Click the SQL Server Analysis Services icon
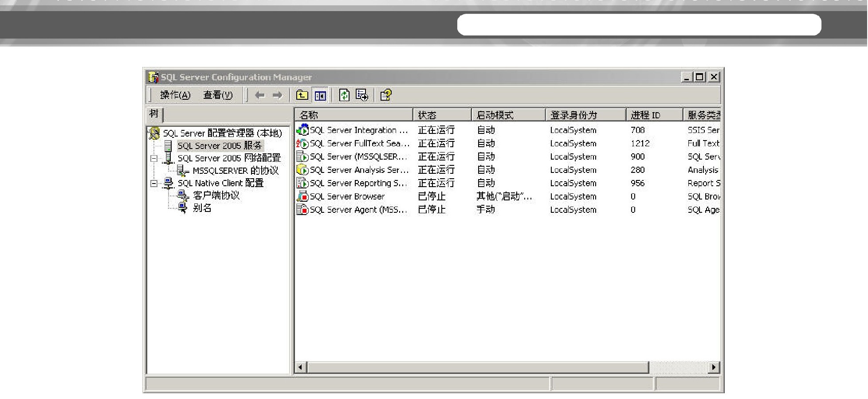The image size is (868, 399). tap(302, 170)
